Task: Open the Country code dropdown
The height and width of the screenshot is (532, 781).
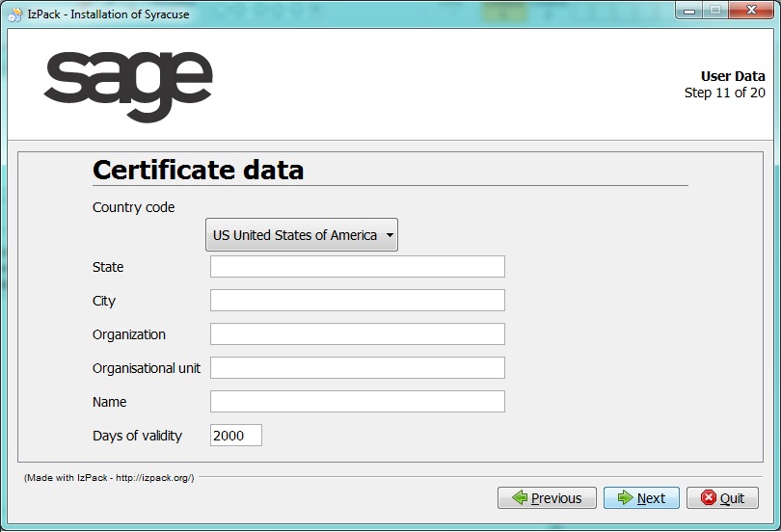Action: [302, 235]
